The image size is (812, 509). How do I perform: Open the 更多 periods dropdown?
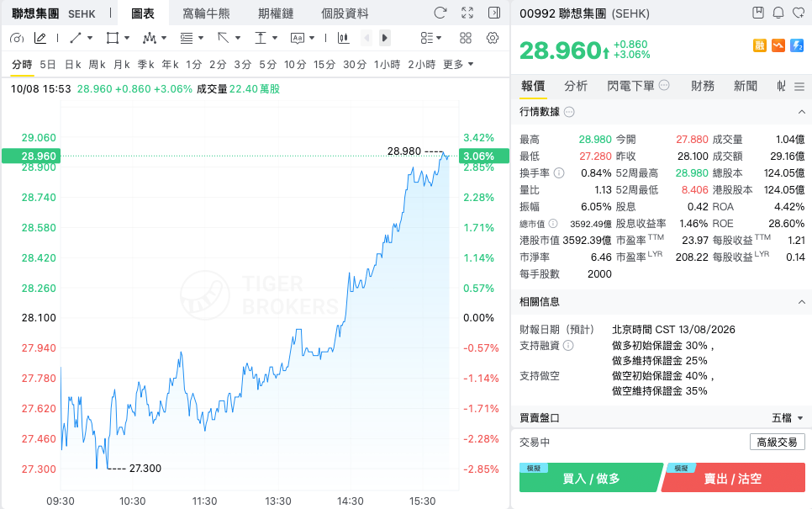[x=458, y=64]
